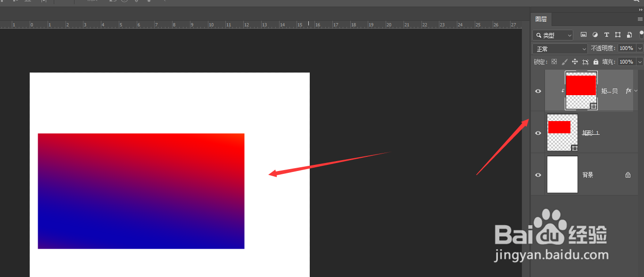The height and width of the screenshot is (277, 644).
Task: Click the fx effects icon on 矩...贝 layer
Action: coord(628,91)
